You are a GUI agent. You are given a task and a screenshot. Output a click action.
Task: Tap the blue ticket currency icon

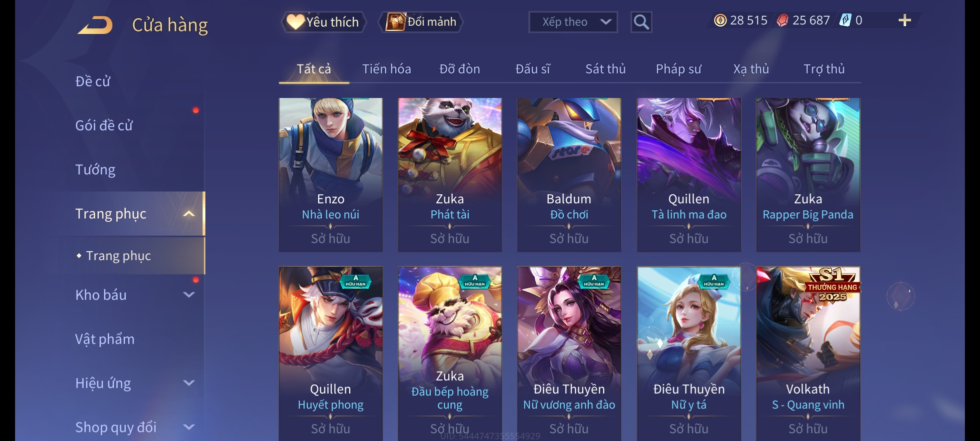(x=845, y=20)
